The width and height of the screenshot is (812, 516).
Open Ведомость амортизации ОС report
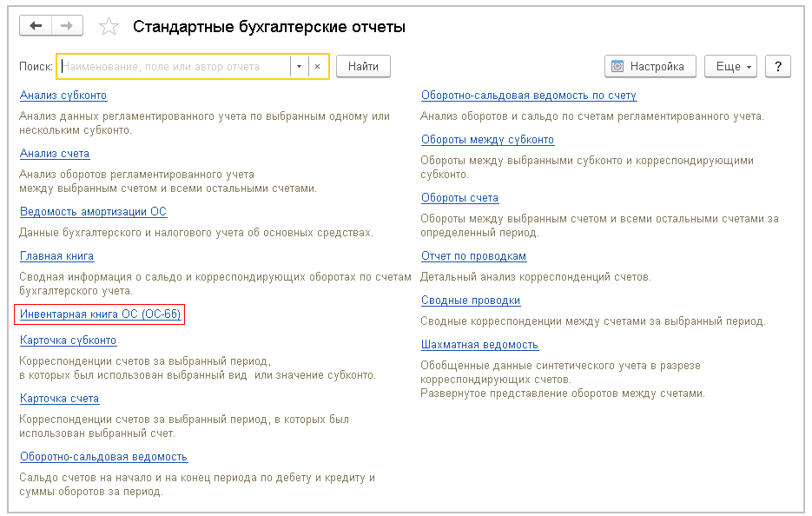[93, 211]
